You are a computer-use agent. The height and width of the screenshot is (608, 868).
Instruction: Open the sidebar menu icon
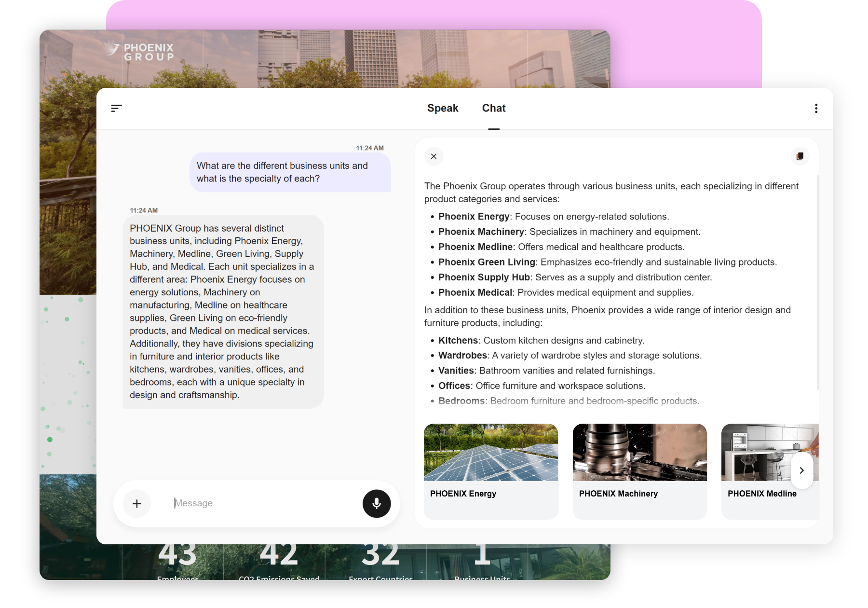click(x=116, y=108)
